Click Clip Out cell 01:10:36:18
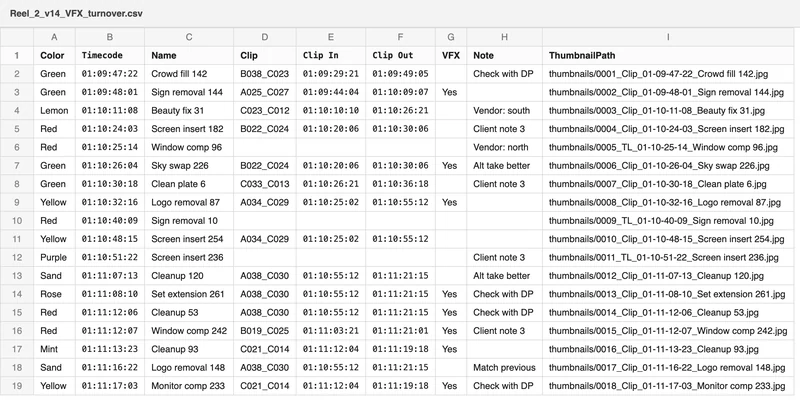Screen dimensions: 800x401 [400, 184]
